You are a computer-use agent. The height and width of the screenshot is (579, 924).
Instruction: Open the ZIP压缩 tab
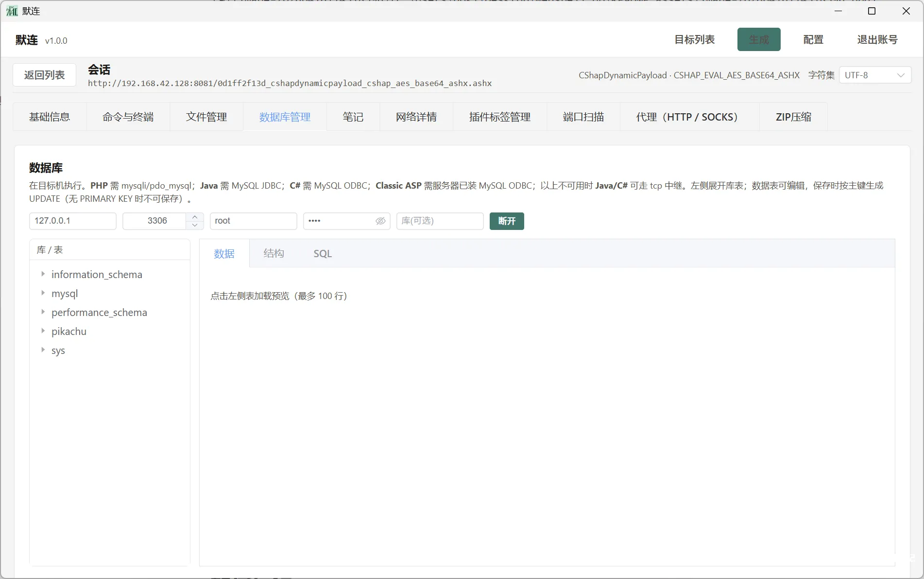click(793, 117)
